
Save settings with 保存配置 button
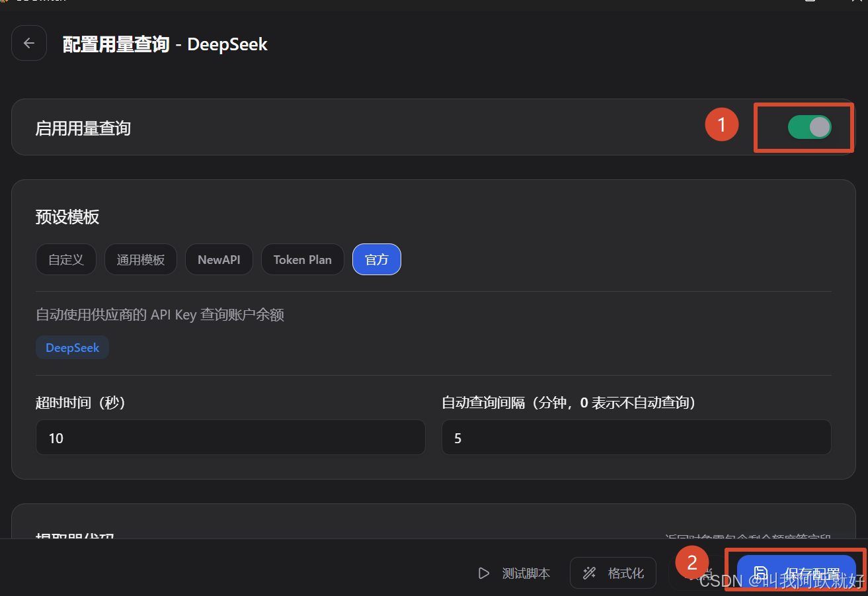click(797, 573)
